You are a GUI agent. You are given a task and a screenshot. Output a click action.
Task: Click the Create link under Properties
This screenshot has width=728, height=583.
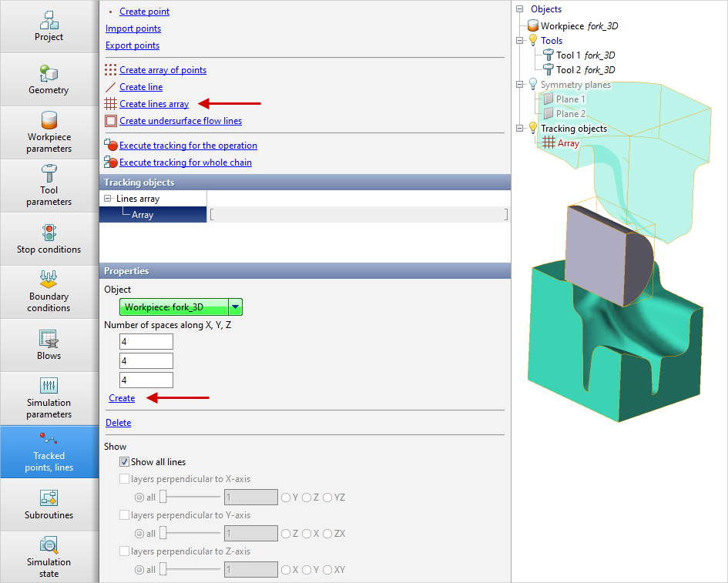122,398
